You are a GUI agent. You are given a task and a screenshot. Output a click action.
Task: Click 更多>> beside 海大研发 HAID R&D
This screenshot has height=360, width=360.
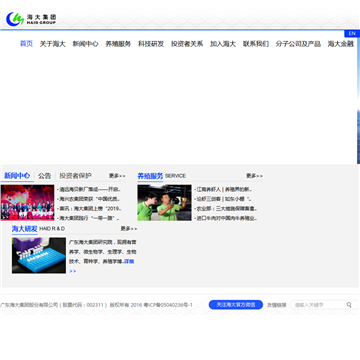[x=129, y=229]
